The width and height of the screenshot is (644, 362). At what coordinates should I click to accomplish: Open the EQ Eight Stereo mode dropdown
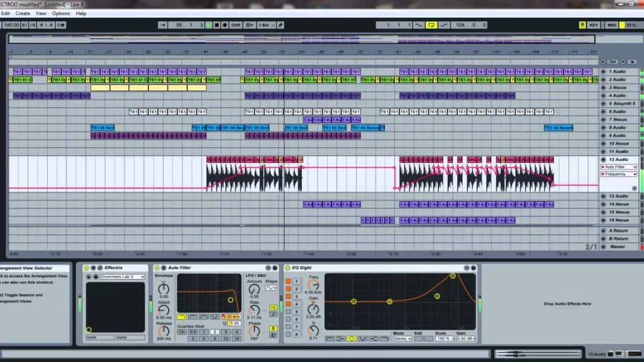(402, 339)
